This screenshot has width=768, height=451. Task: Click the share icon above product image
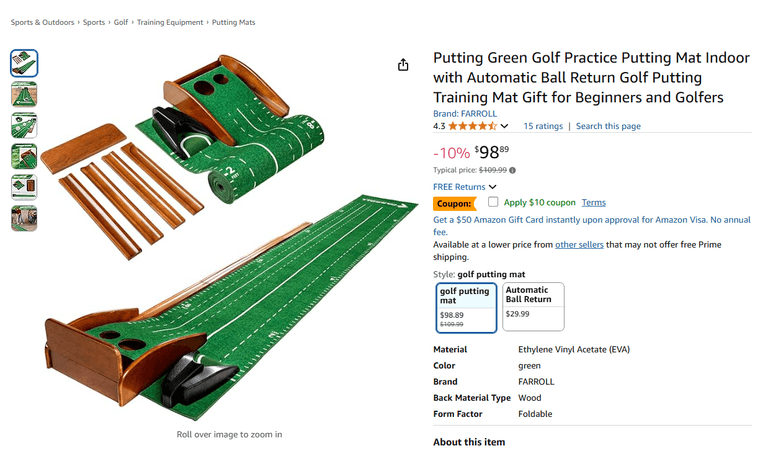[403, 65]
